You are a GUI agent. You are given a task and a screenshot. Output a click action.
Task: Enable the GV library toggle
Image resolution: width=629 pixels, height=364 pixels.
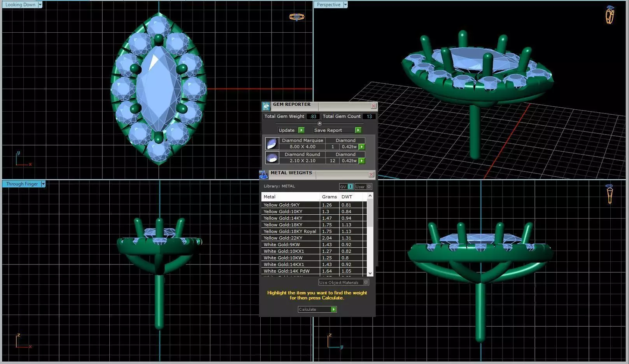pos(346,187)
